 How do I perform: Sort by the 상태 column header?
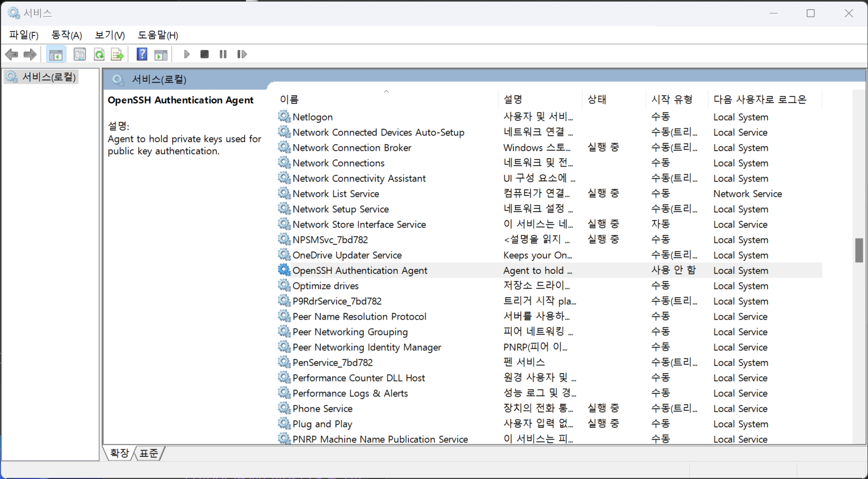614,99
